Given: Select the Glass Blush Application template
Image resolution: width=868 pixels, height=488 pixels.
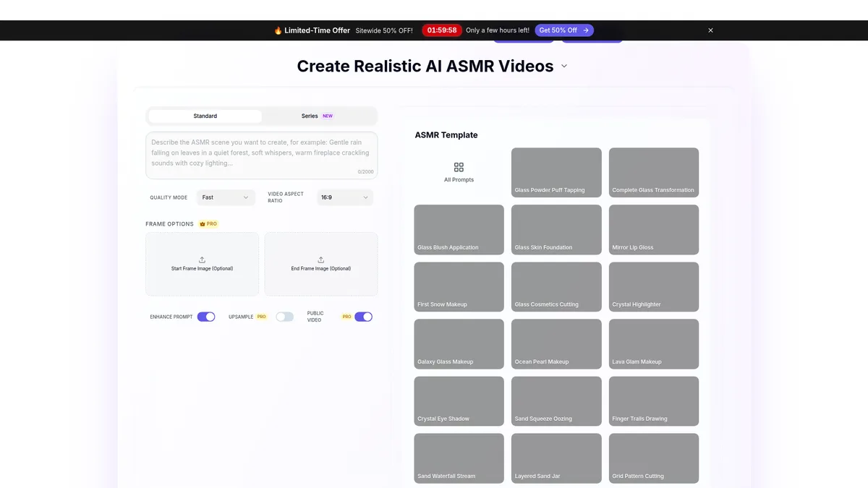Looking at the screenshot, I should click(459, 230).
